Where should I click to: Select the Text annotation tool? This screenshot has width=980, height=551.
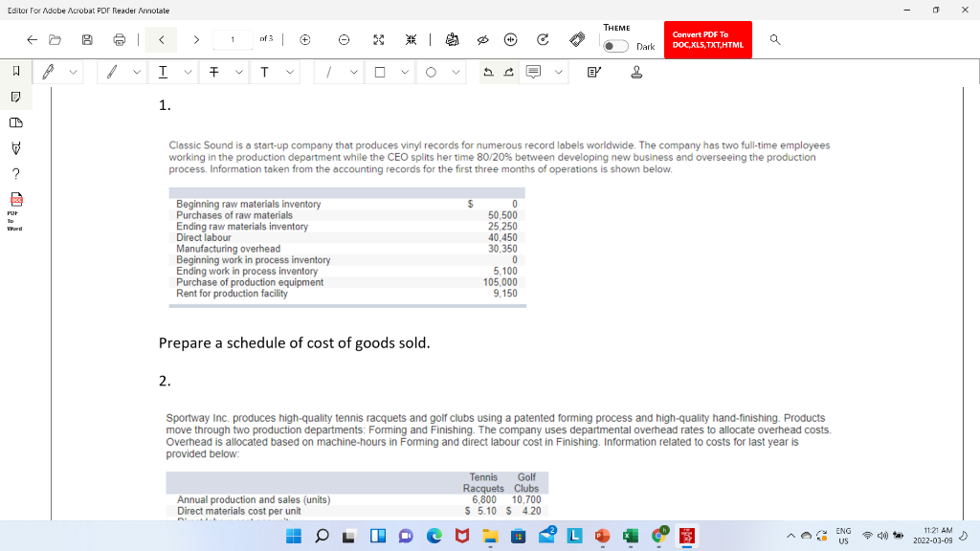tap(265, 72)
